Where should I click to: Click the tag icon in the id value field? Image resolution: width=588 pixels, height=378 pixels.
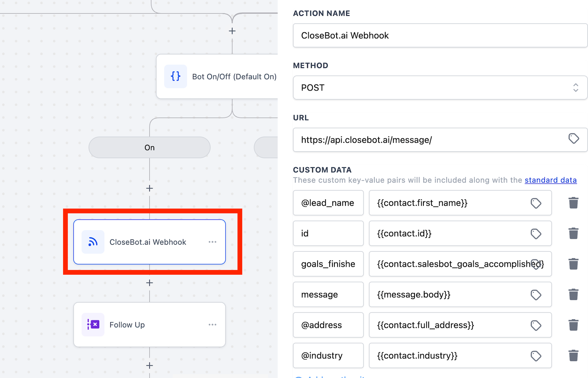tap(536, 234)
